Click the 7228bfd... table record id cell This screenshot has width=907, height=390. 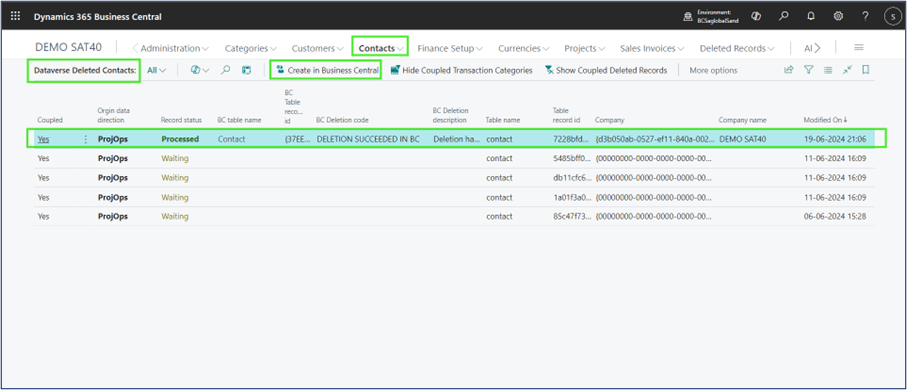pyautogui.click(x=570, y=139)
